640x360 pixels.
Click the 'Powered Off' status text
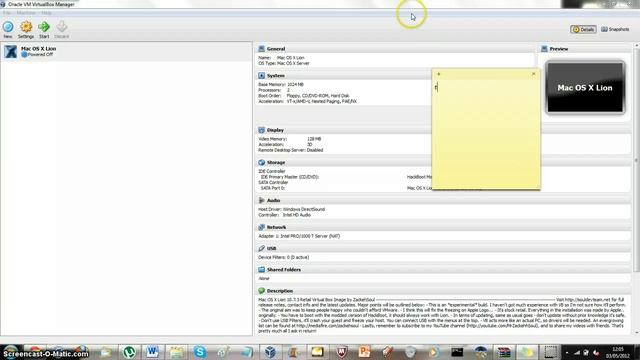tap(40, 54)
